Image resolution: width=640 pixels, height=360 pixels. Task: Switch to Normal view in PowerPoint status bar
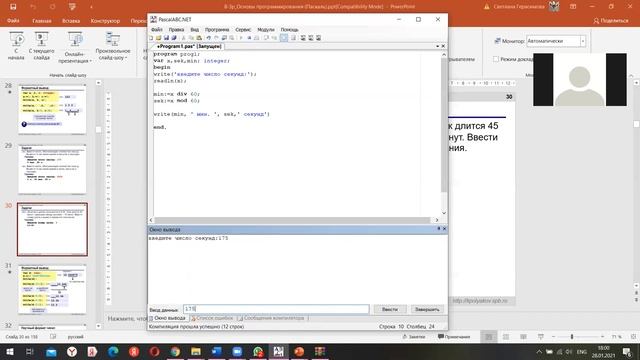[x=489, y=337]
